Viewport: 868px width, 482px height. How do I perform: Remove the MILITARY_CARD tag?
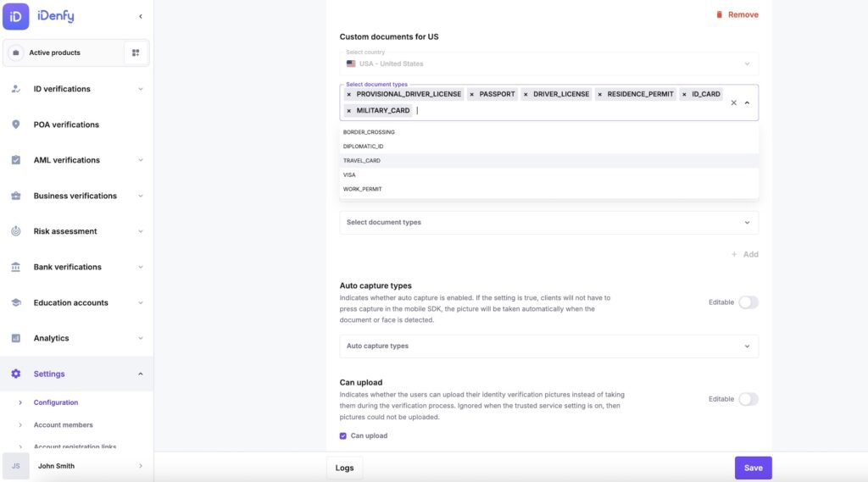point(348,111)
